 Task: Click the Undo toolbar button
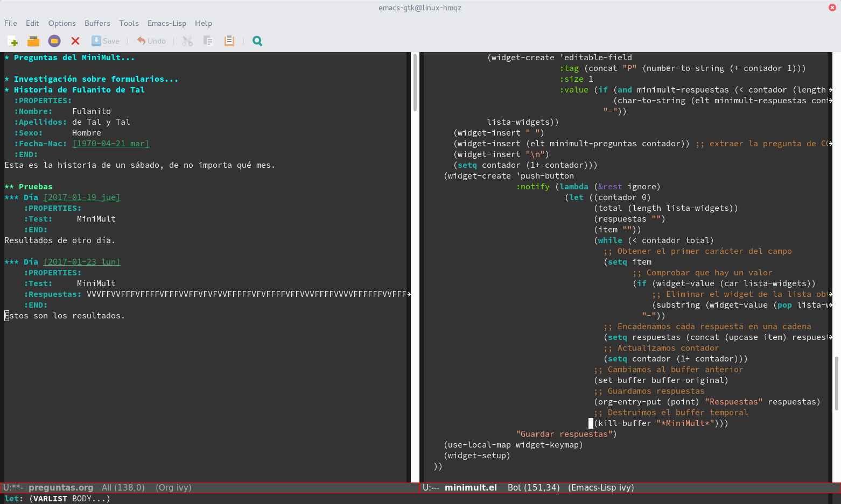[x=151, y=41]
